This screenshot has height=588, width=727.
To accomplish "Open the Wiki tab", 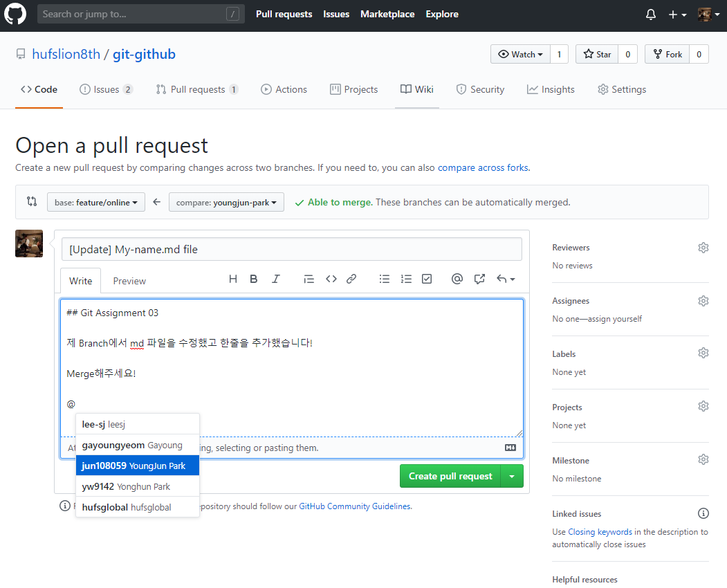I will point(417,89).
